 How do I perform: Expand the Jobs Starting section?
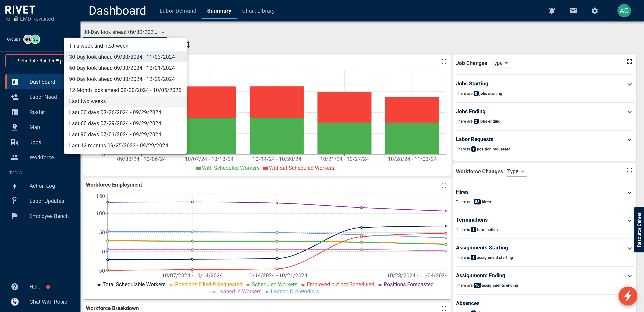630,84
